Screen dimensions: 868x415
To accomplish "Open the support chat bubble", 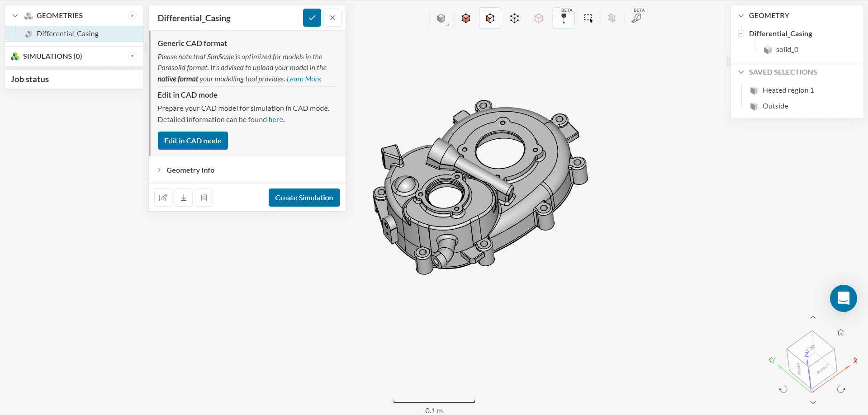I will [843, 298].
